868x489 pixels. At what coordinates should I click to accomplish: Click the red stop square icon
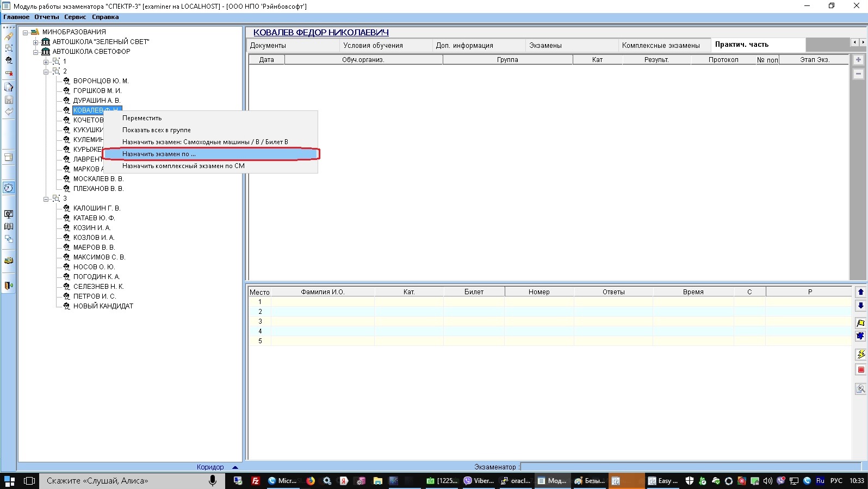(x=861, y=370)
